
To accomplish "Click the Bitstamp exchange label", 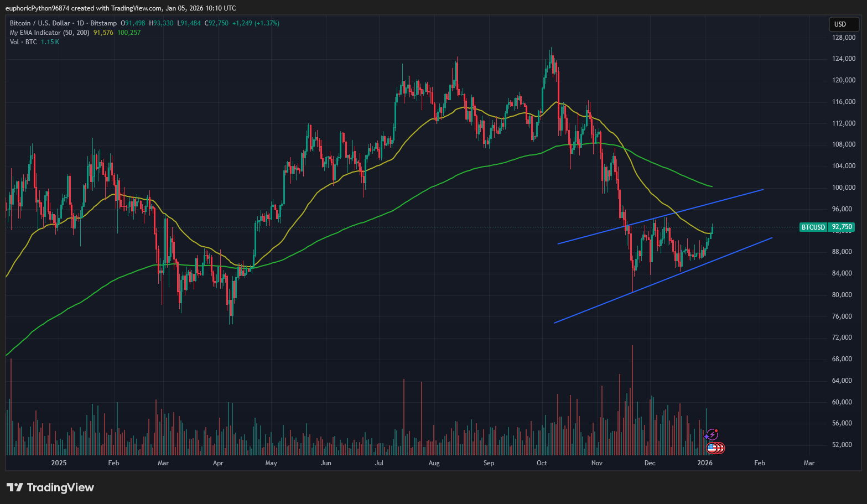I will [103, 23].
